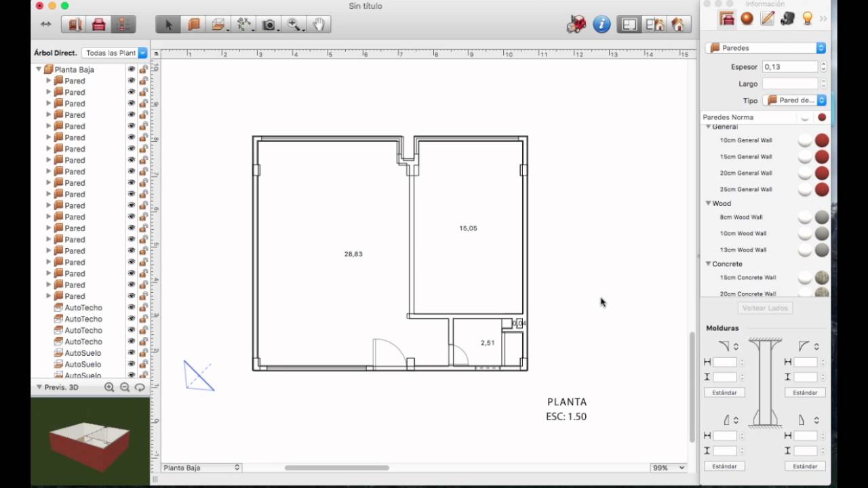Collapse the Concrete wall category

point(708,264)
